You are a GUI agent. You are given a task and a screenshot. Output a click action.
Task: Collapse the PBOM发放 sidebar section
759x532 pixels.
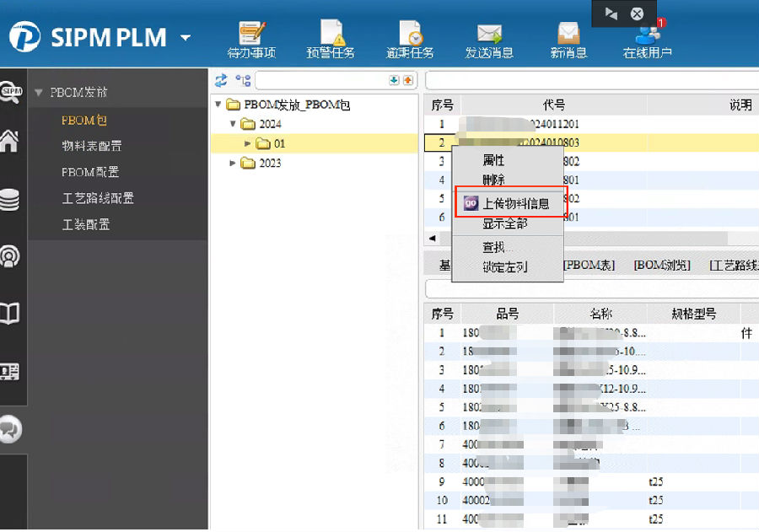coord(38,93)
